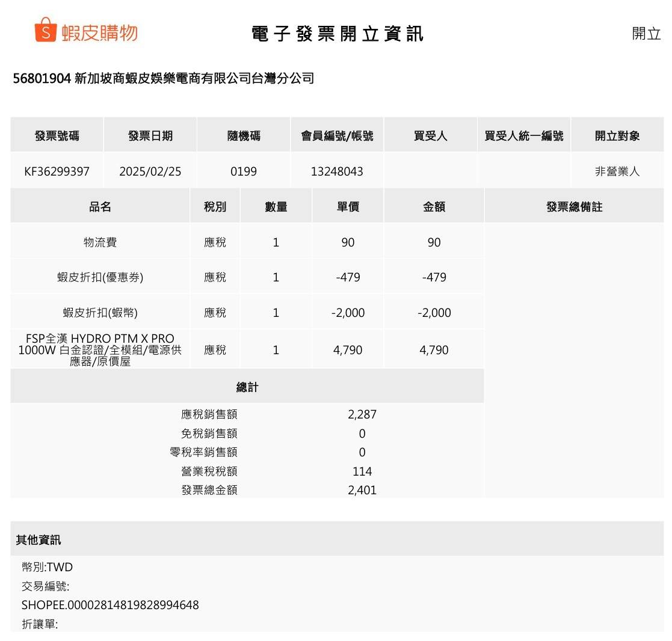Click the Shopee shopping bag logo icon
Screen dimensions: 672x641
[46, 29]
